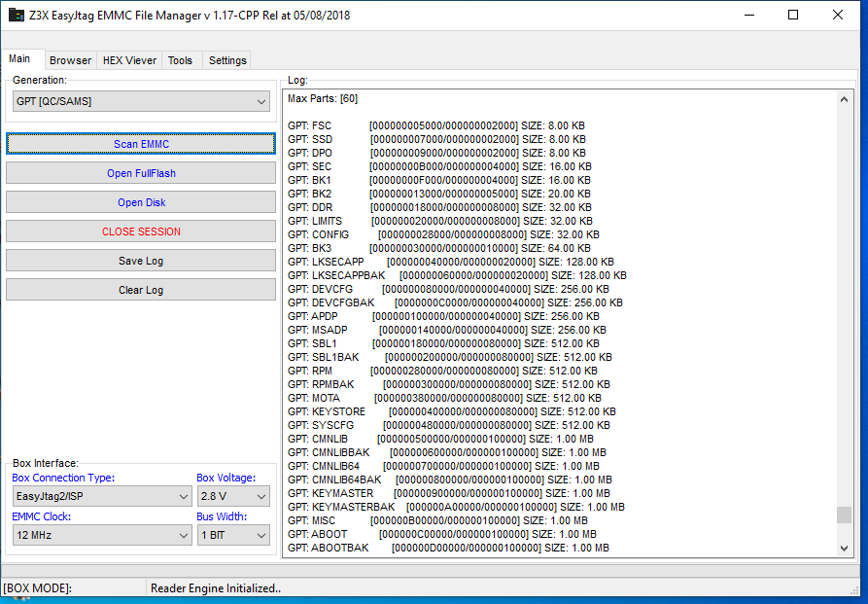Click the Max Parts: [60] log line
Image resolution: width=868 pixels, height=604 pixels.
pyautogui.click(x=323, y=98)
